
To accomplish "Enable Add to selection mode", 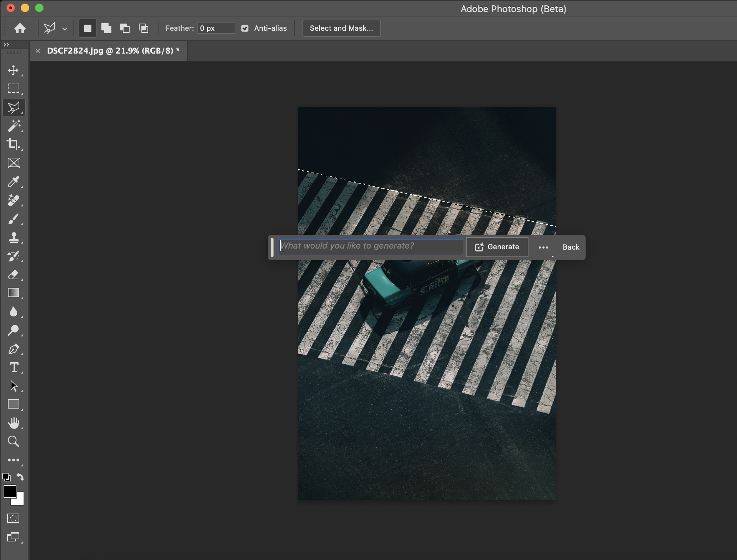I will pyautogui.click(x=106, y=28).
